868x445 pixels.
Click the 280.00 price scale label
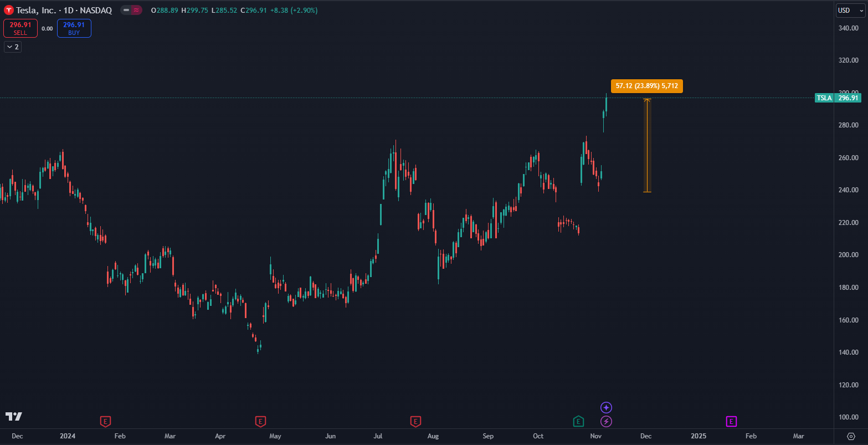point(848,125)
